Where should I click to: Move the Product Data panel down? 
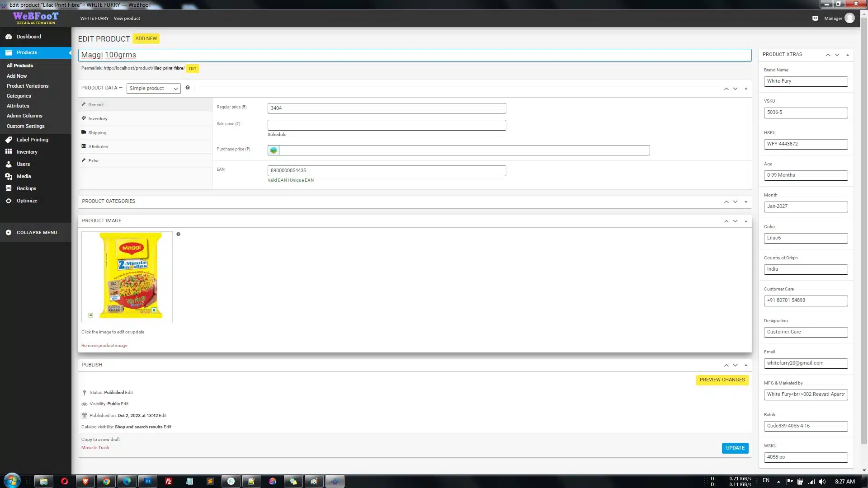tap(736, 89)
